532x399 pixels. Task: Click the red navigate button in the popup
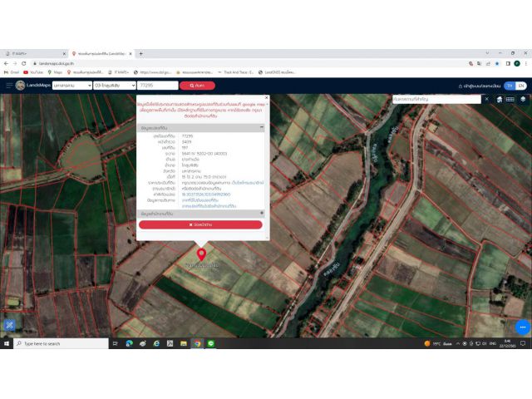click(200, 224)
